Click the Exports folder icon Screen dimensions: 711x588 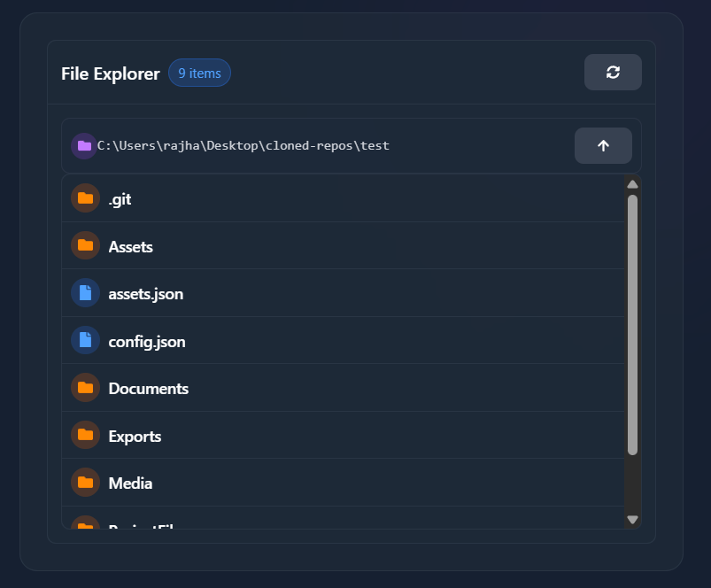(85, 435)
